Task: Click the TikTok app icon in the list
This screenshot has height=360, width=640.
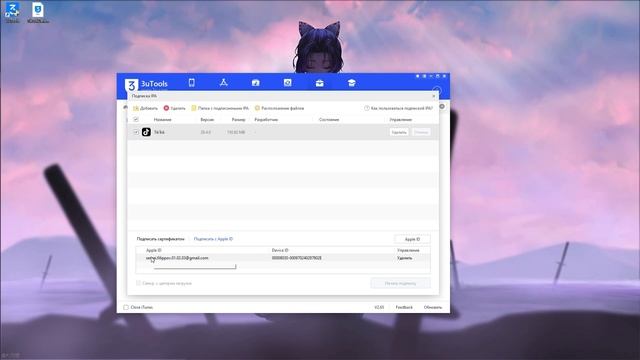Action: (146, 132)
